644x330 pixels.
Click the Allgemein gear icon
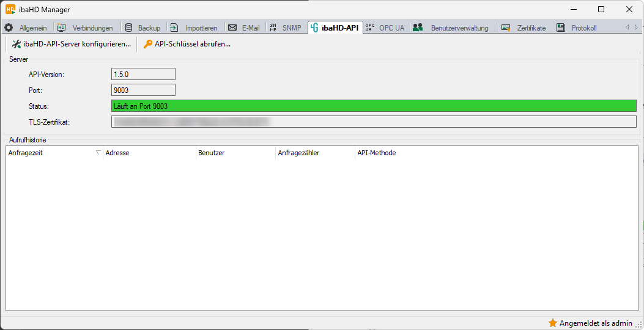[x=9, y=28]
